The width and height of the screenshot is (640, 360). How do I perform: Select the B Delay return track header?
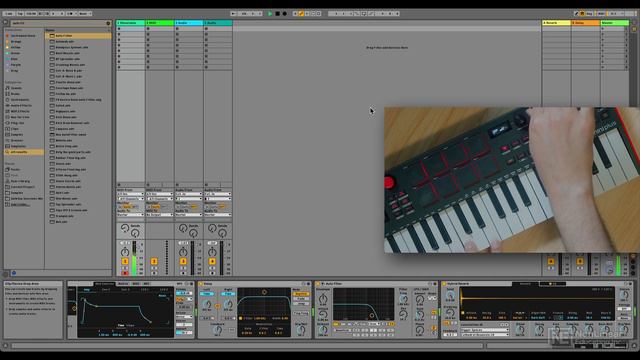point(585,23)
